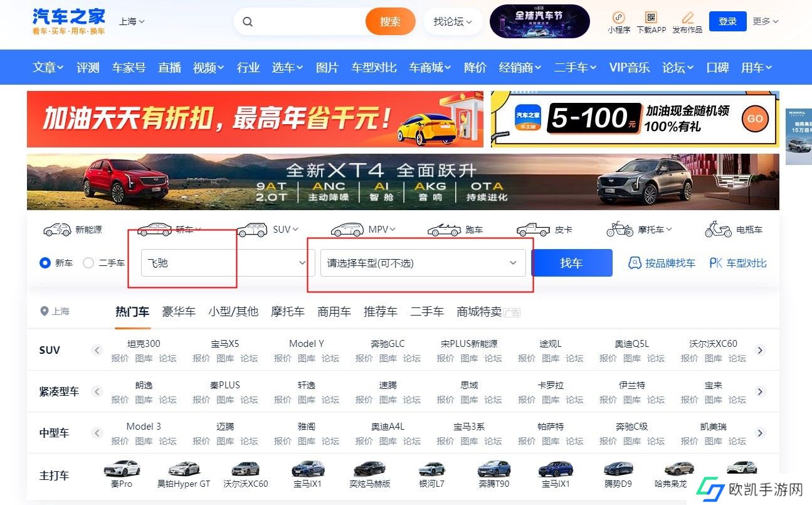The height and width of the screenshot is (505, 812).
Task: Open the 评测 navigation menu item
Action: (88, 67)
